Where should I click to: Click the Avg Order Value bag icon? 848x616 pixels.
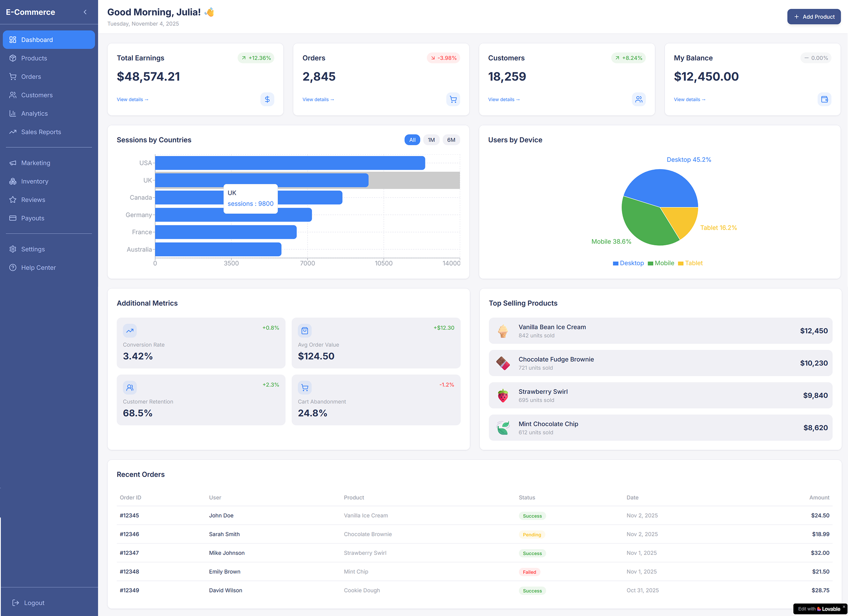(x=305, y=331)
